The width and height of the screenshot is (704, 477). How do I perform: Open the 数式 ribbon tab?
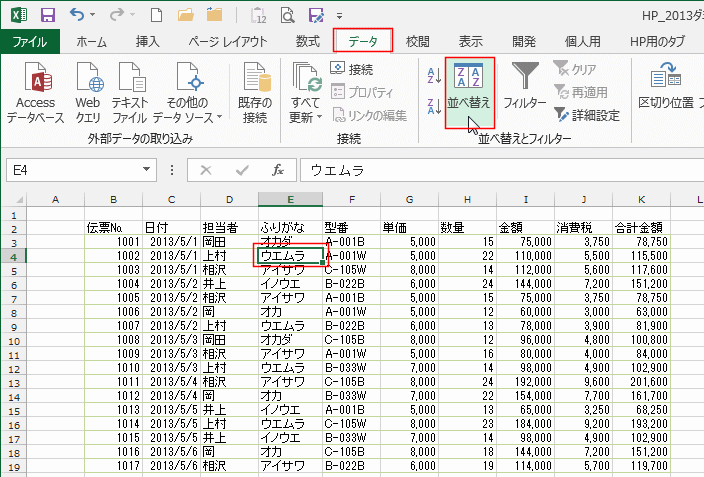click(308, 41)
